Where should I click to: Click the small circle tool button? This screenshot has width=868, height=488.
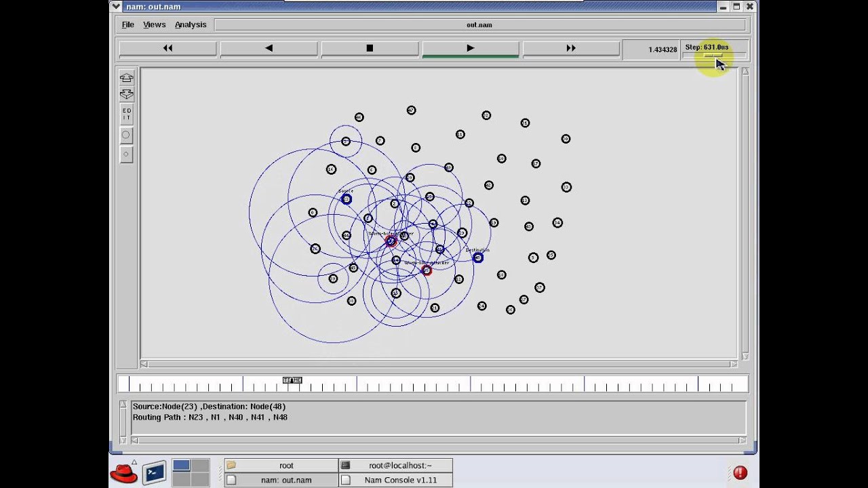(126, 154)
